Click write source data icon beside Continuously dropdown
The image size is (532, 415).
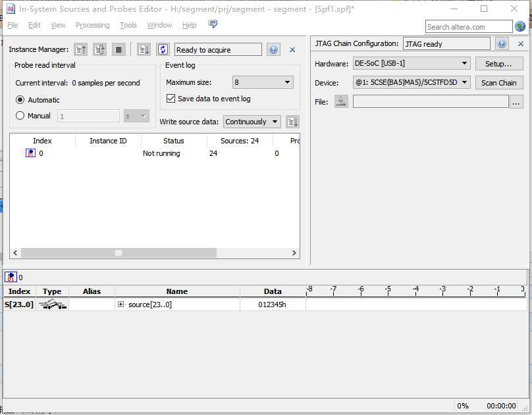[x=292, y=122]
